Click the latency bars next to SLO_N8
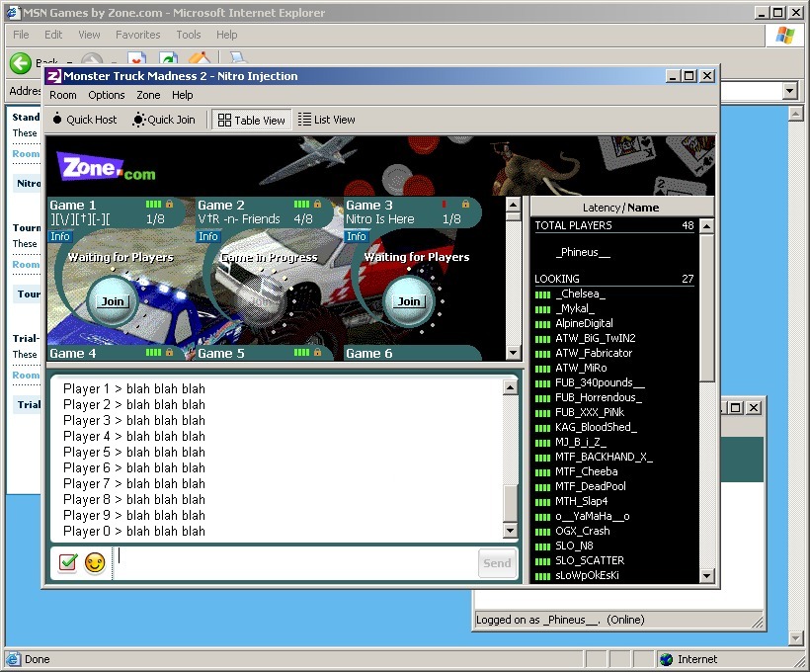Screen dimensions: 810x672 [x=542, y=546]
